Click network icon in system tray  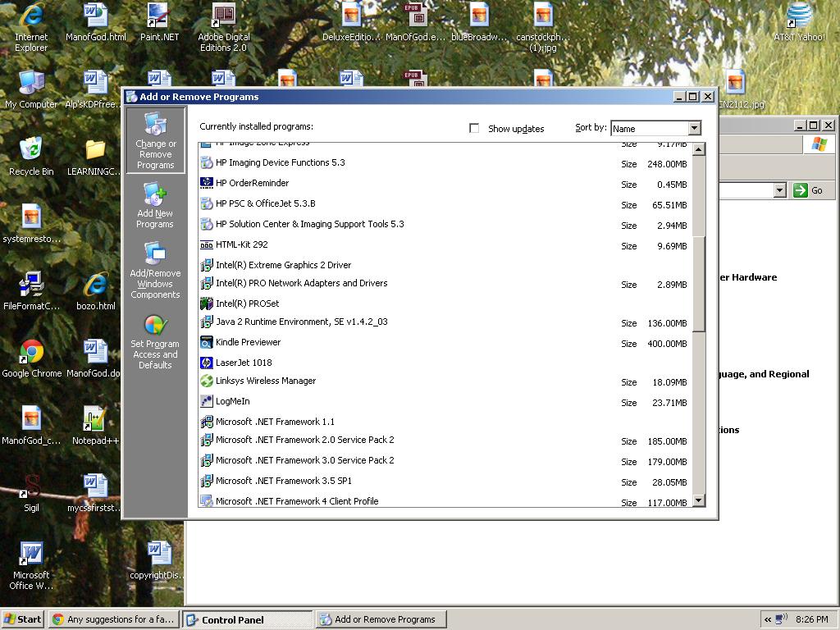[x=782, y=619]
